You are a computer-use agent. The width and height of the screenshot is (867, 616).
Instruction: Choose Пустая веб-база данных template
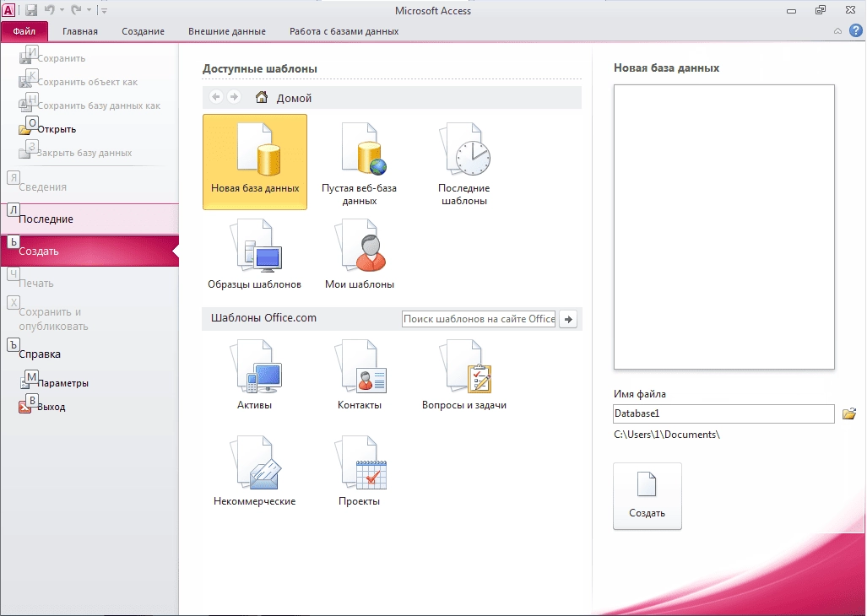[360, 163]
